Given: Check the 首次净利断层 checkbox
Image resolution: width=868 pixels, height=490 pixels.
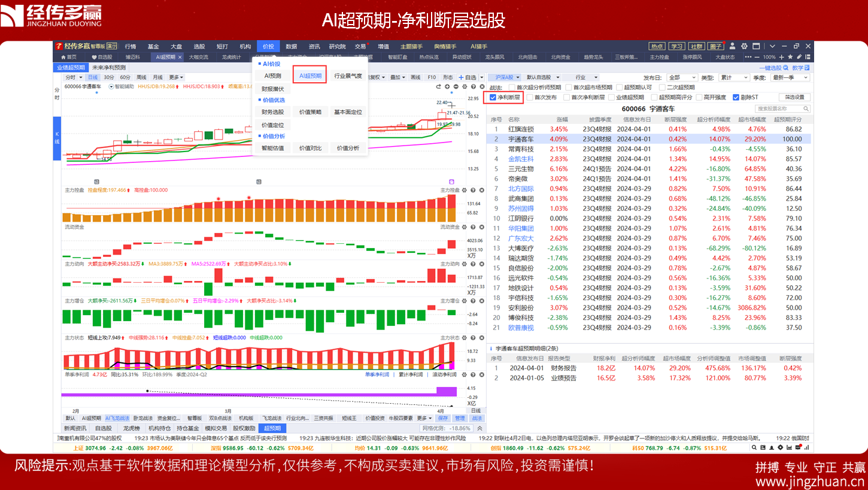Looking at the screenshot, I should click(x=566, y=97).
